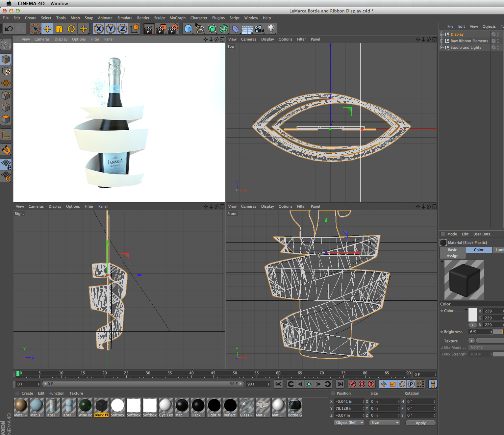Click the Undo arrow icon
This screenshot has height=435, width=504.
pos(9,29)
